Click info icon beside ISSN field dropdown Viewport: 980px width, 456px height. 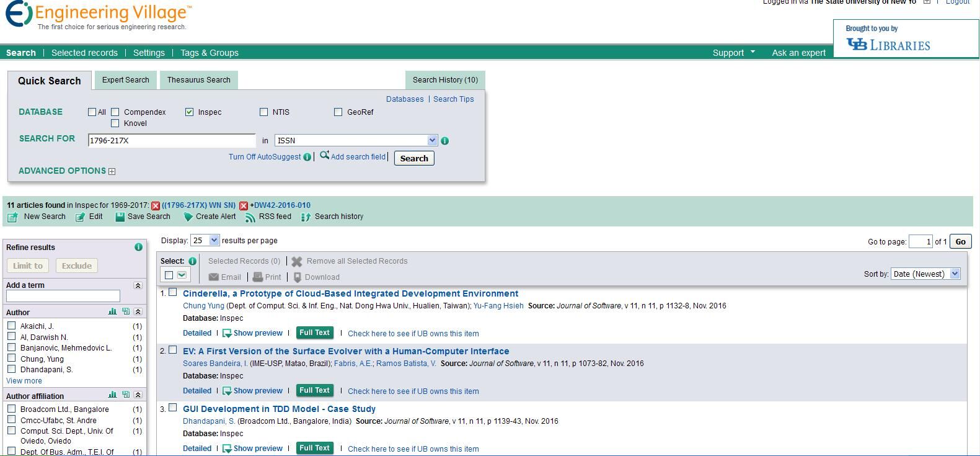(444, 141)
